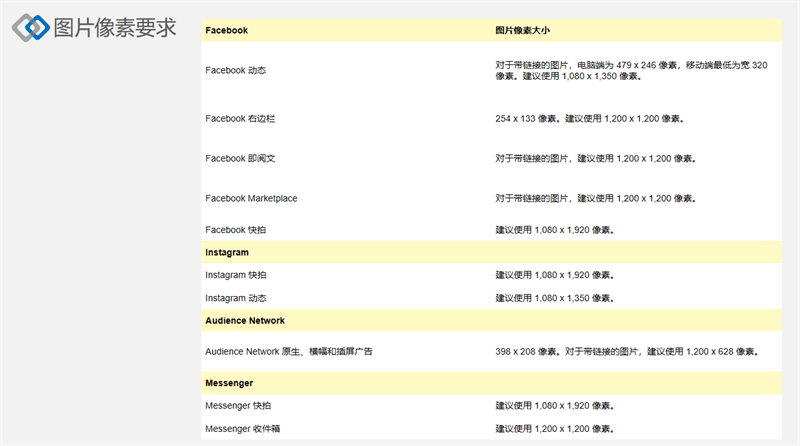Select the Messenger 收件箱 row label

243,429
